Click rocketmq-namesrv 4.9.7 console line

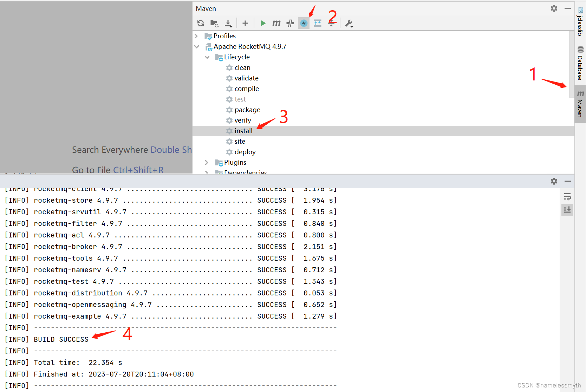pyautogui.click(x=171, y=270)
